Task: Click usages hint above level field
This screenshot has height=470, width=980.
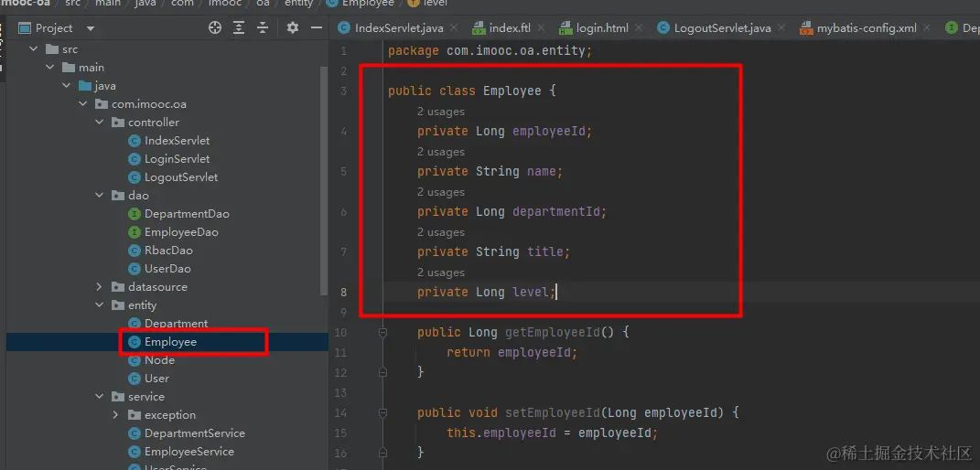Action: pyautogui.click(x=441, y=272)
